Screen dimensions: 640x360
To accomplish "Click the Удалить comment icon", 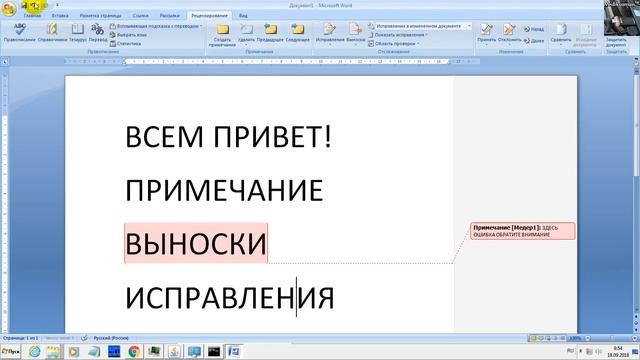I will 246,30.
